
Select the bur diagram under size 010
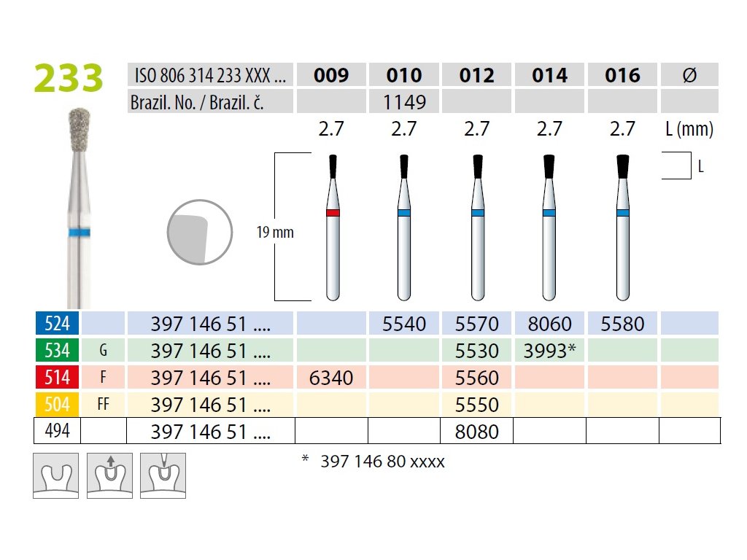(x=403, y=227)
